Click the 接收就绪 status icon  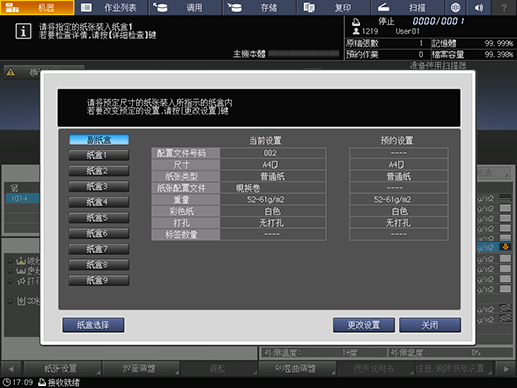(42, 382)
